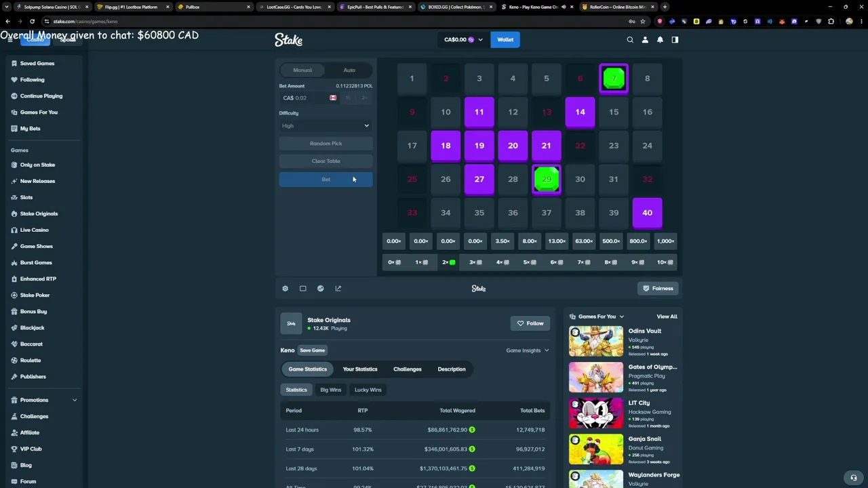
Task: Open Only on Stake games
Action: point(37,165)
